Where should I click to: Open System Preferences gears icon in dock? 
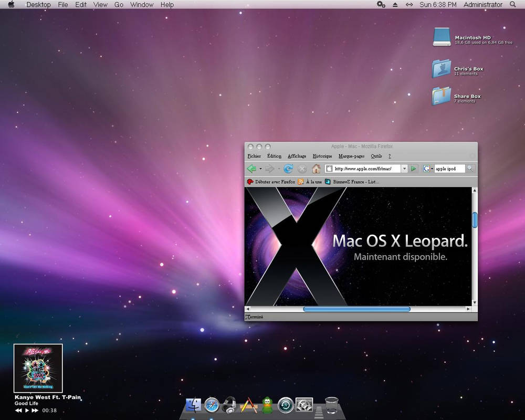[x=304, y=405]
